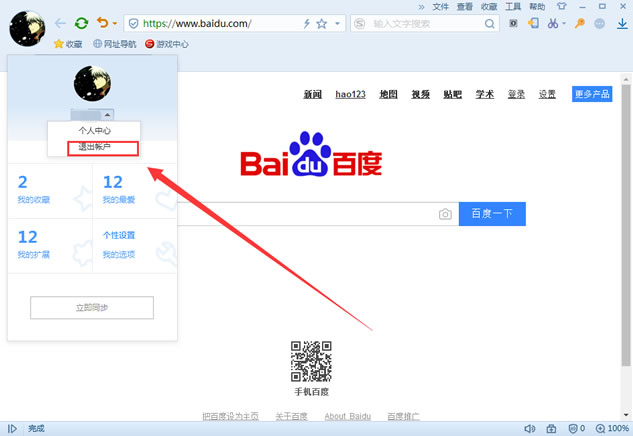Screen dimensions: 633x436
Task: Go back with the back arrow
Action: 60,23
